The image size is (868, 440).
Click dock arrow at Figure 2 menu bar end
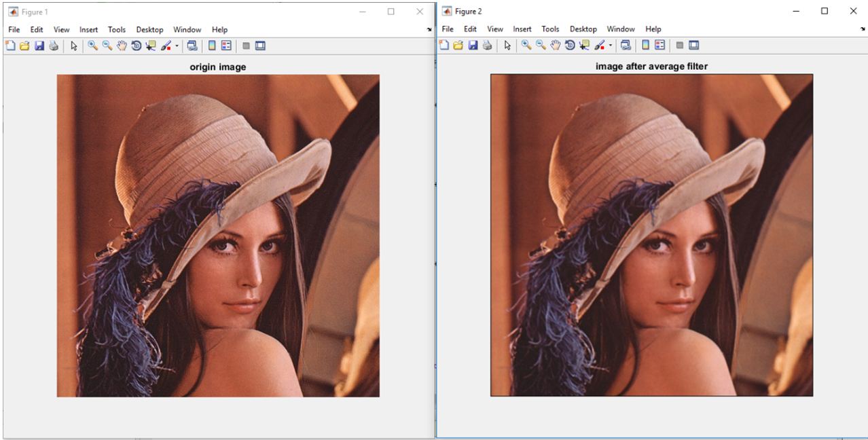click(863, 30)
